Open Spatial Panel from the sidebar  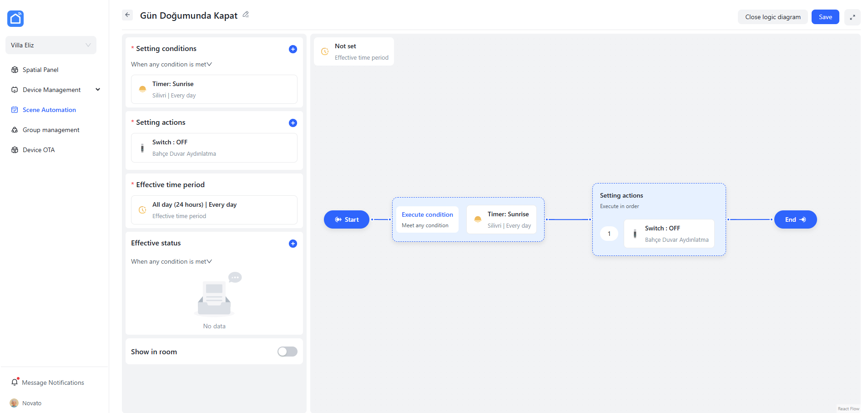pyautogui.click(x=40, y=70)
